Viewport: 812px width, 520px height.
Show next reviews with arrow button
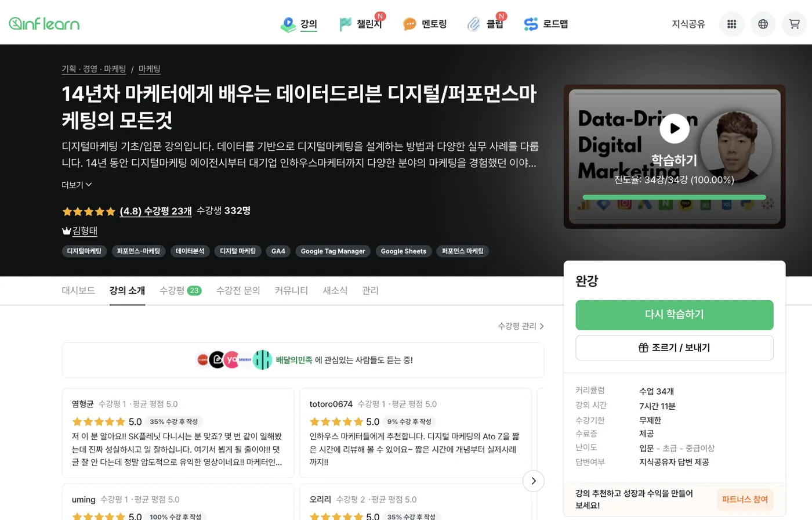tap(534, 481)
